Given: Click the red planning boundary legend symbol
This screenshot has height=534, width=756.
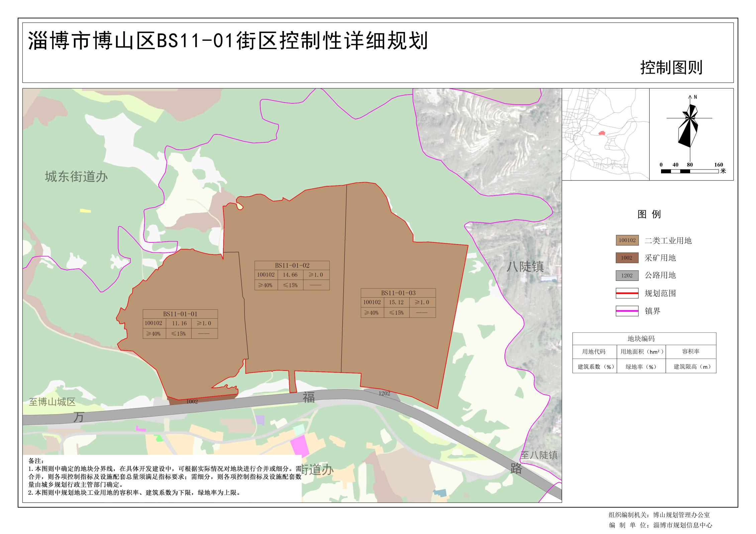Looking at the screenshot, I should (627, 293).
